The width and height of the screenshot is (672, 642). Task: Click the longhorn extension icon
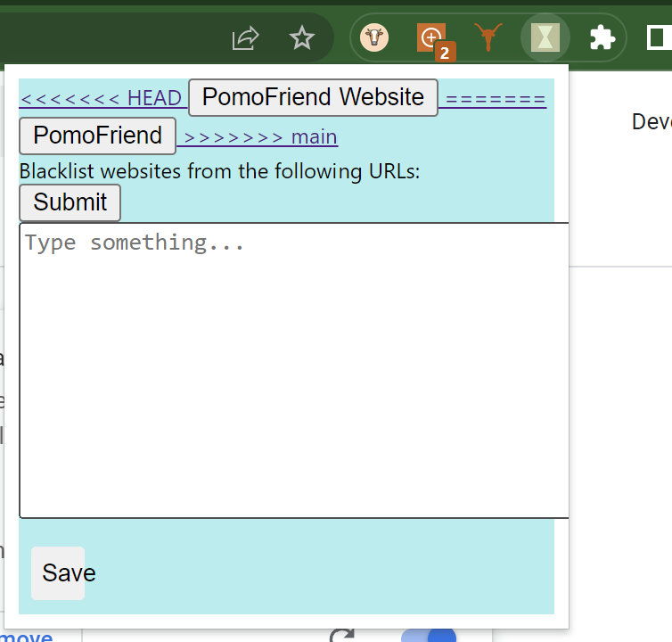[488, 37]
